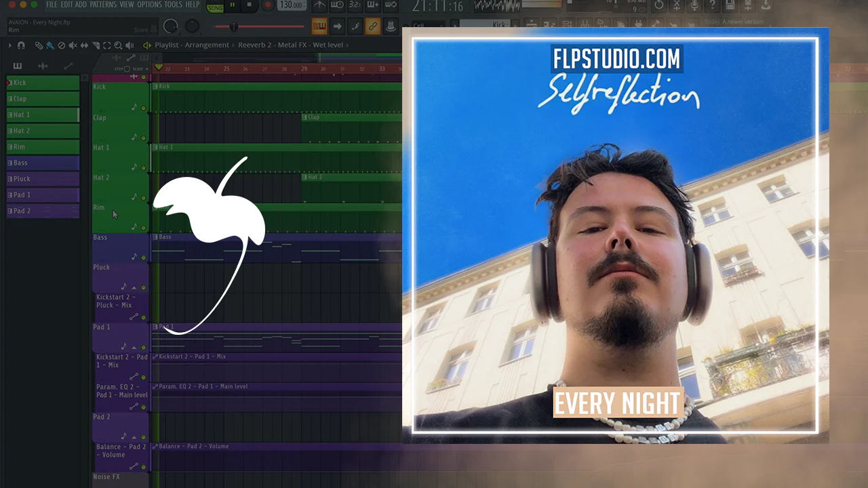The height and width of the screenshot is (488, 868).
Task: Mute the Clap playlist track
Action: click(x=143, y=138)
